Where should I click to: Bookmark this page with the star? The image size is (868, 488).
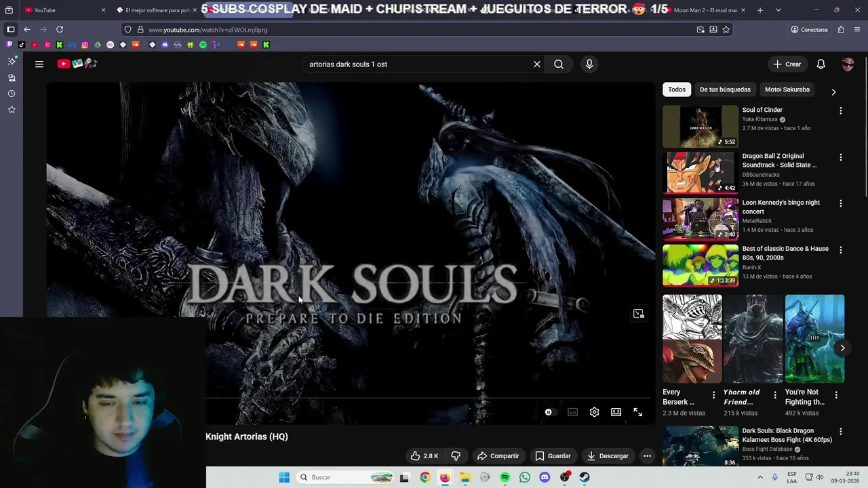726,29
